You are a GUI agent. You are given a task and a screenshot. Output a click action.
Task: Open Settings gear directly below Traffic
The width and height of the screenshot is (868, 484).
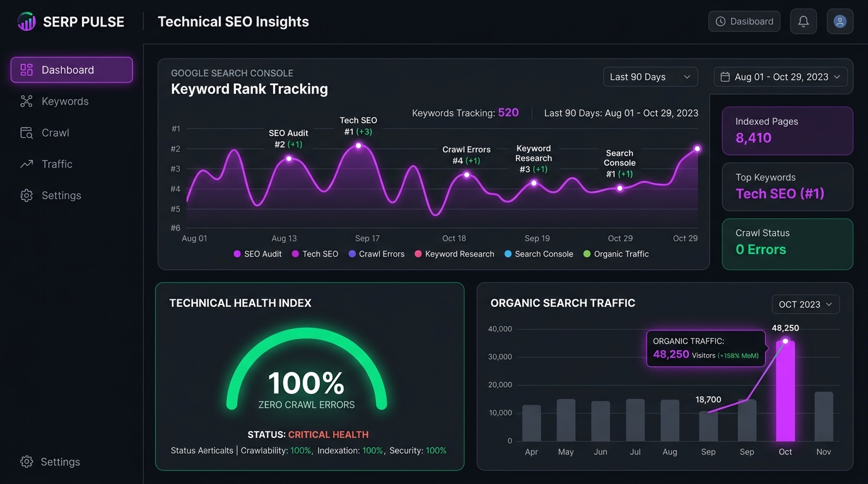point(26,195)
